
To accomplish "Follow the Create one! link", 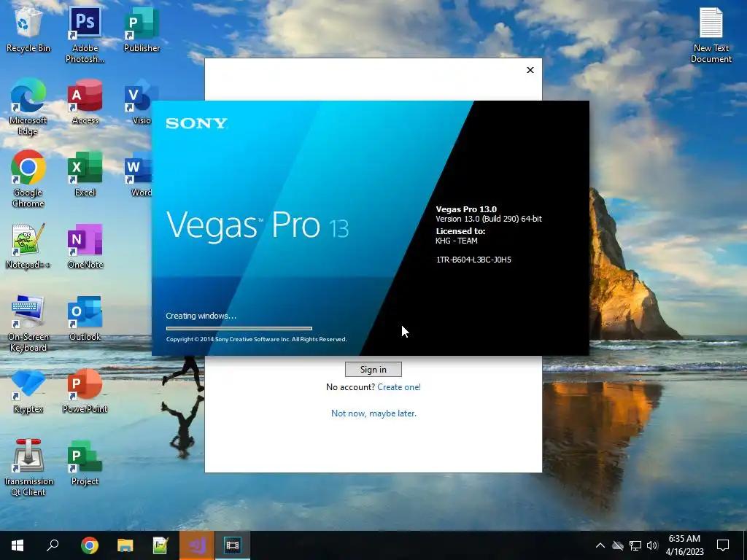I will 399,387.
